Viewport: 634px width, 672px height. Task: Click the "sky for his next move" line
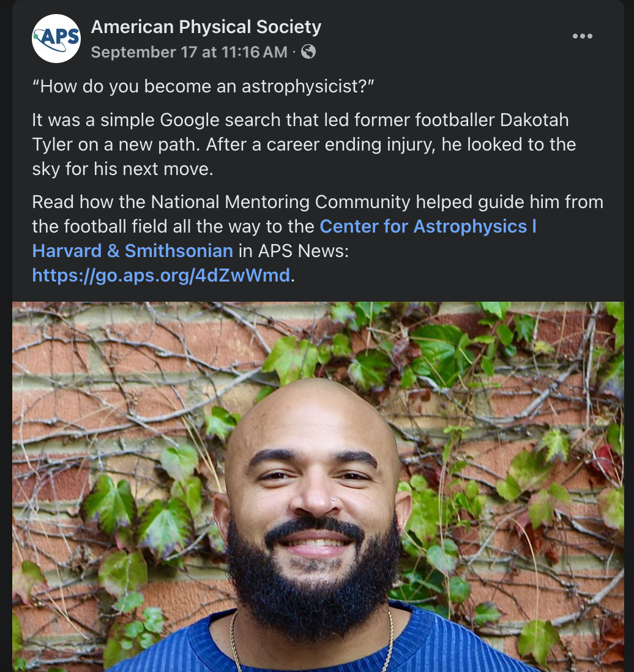[122, 169]
